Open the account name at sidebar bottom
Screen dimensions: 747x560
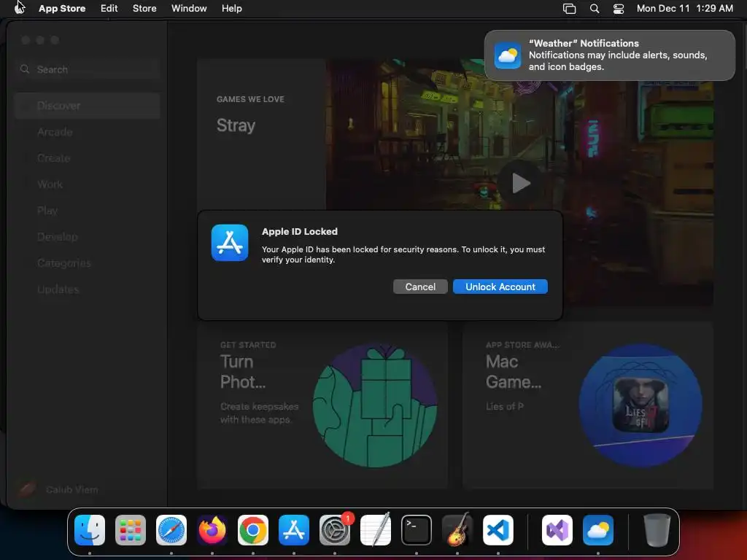71,489
